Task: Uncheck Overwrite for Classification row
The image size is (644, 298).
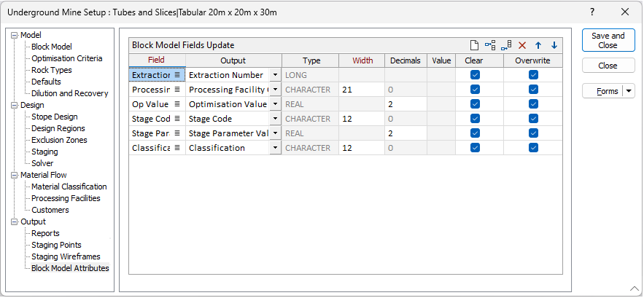Action: tap(534, 147)
